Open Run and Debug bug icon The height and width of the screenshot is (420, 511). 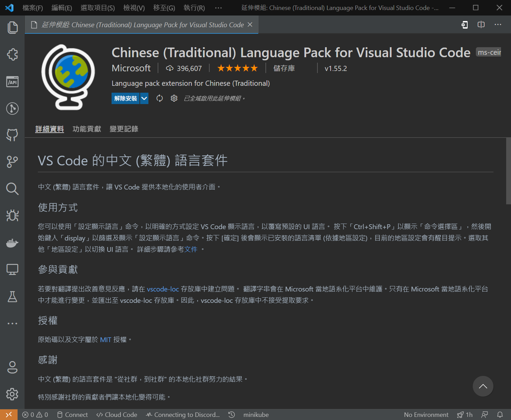tap(12, 215)
